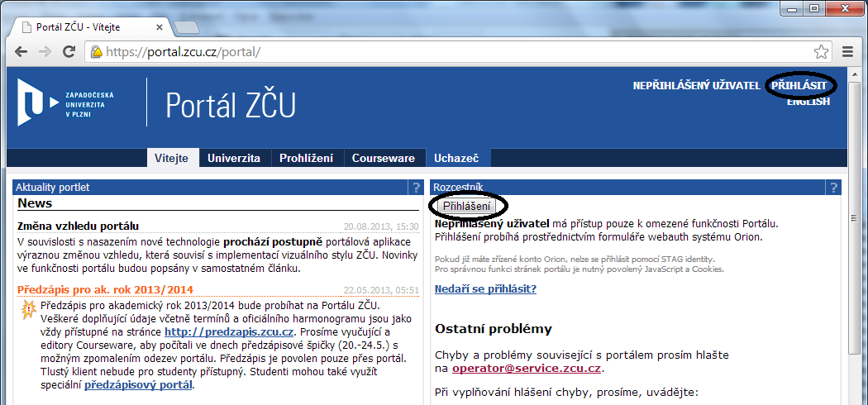Open the Chrome menu icon
Screen dimensions: 868x405
[x=847, y=52]
